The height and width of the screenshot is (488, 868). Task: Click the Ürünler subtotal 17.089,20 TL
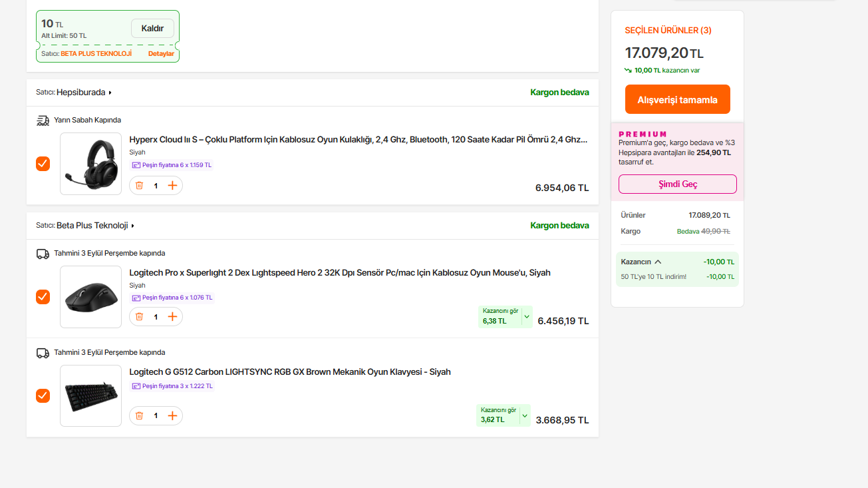(x=709, y=215)
